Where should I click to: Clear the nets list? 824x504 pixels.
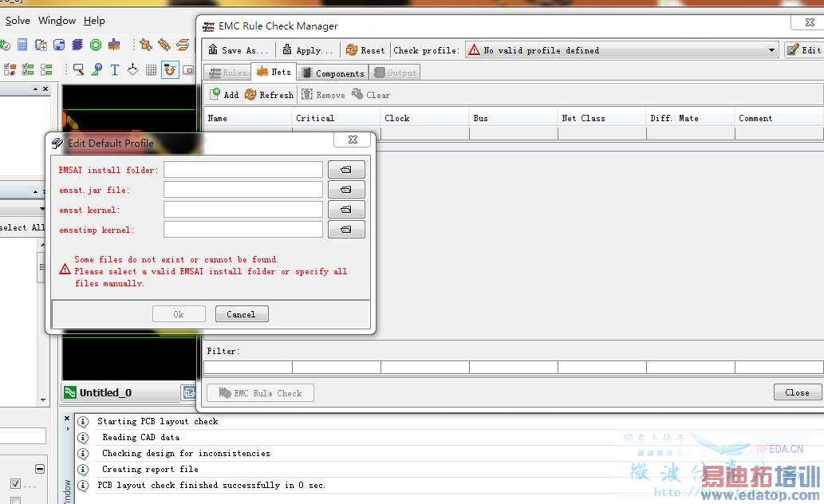point(371,95)
